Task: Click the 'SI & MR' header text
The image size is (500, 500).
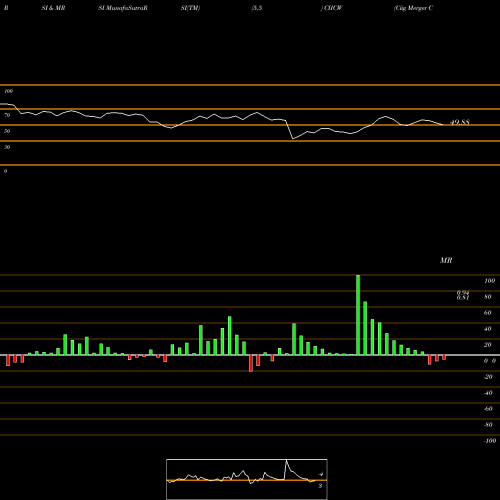Action: 53,8
